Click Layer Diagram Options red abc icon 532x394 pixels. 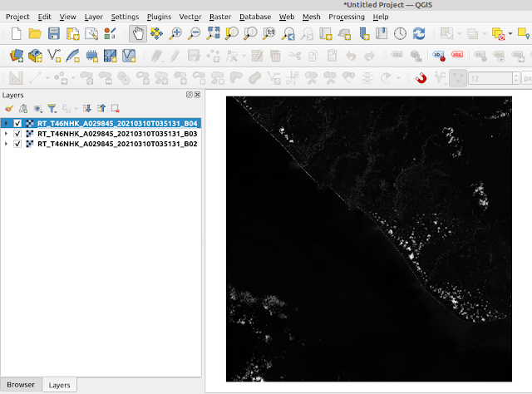[457, 54]
